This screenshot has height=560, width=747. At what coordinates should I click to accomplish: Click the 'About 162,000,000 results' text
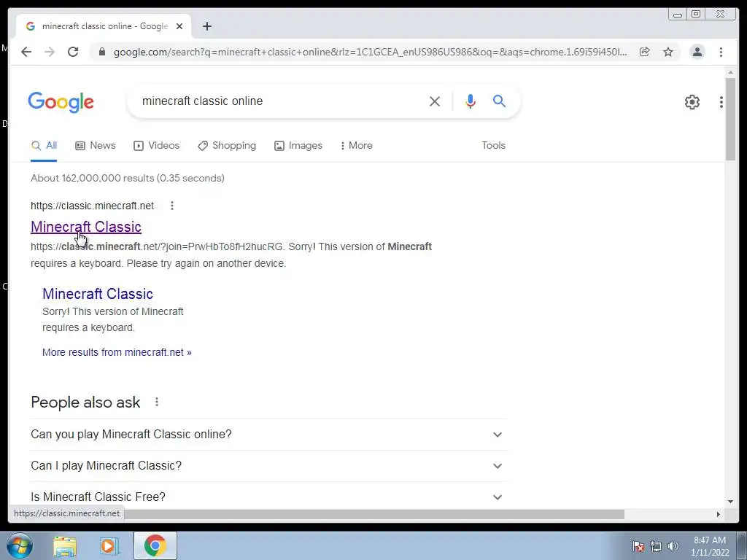128,178
